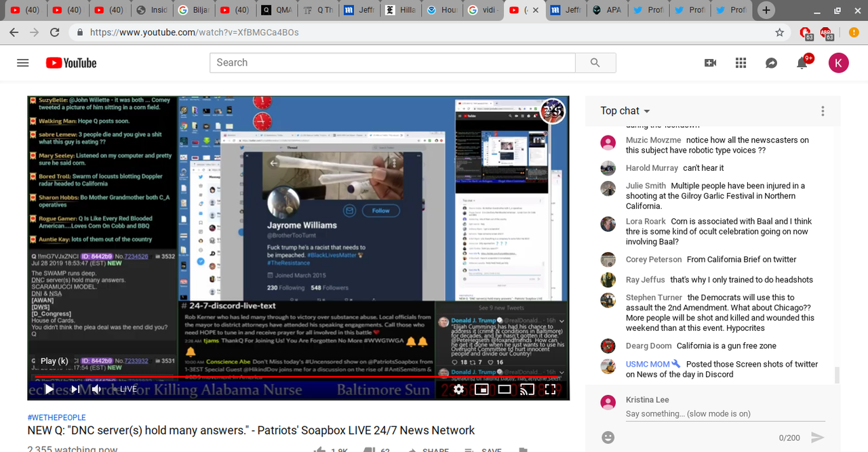Viewport: 868px width, 452px height.
Task: Click the browser address bar URL
Action: [x=195, y=33]
